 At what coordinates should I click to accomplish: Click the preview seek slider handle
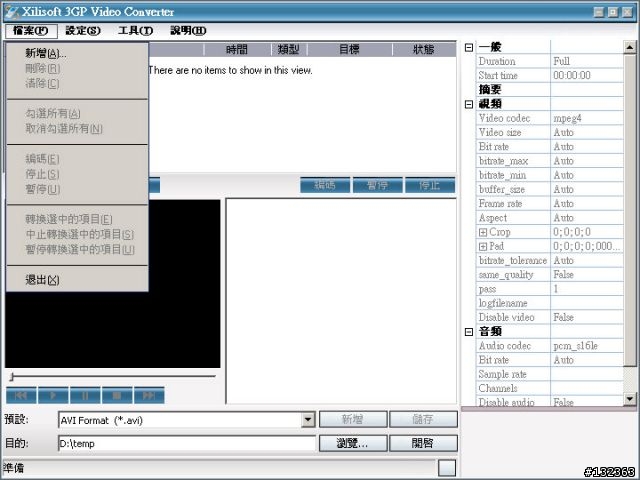coord(12,376)
